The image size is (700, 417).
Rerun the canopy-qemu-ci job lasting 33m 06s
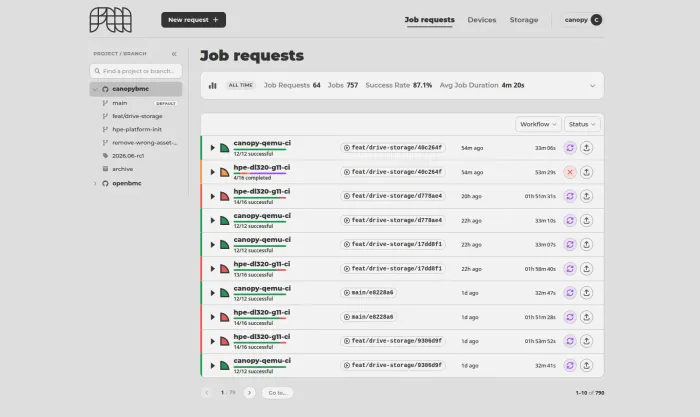(570, 148)
